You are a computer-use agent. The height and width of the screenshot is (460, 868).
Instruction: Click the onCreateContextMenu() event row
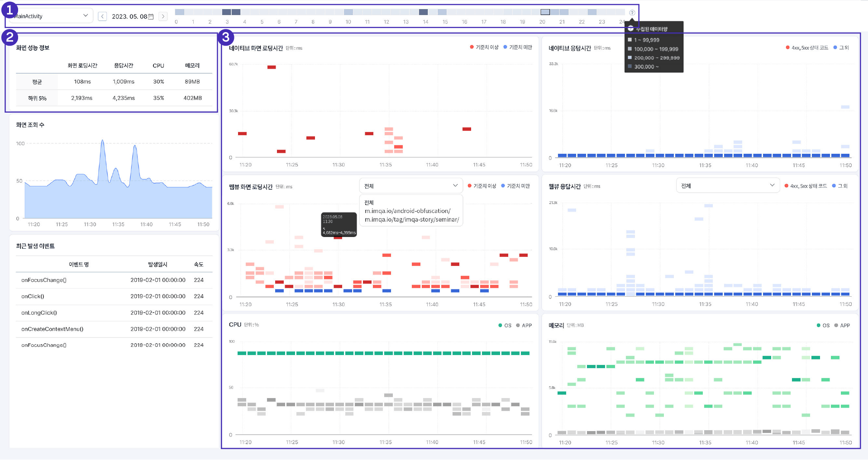point(114,329)
